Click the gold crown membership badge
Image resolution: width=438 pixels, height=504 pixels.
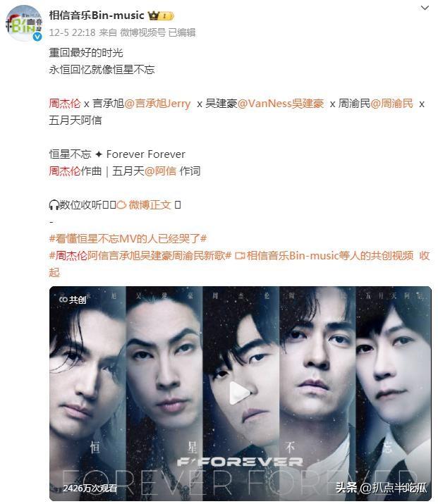coord(161,16)
